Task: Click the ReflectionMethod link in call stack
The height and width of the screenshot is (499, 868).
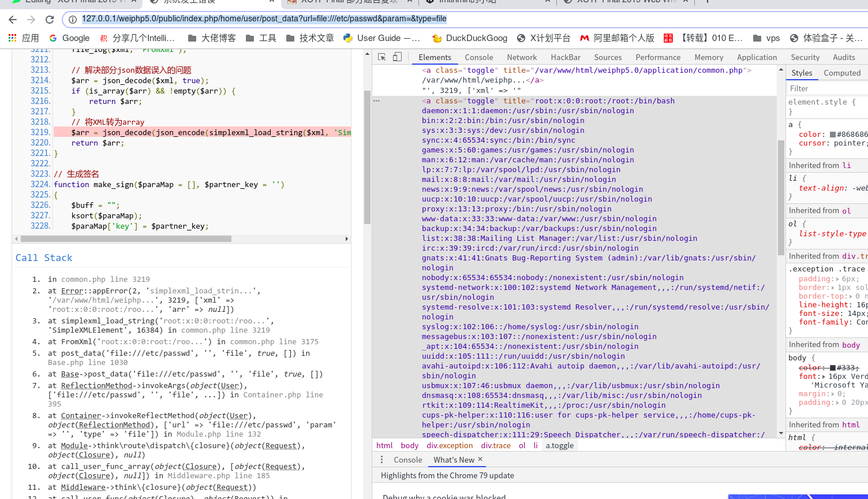Action: point(97,385)
